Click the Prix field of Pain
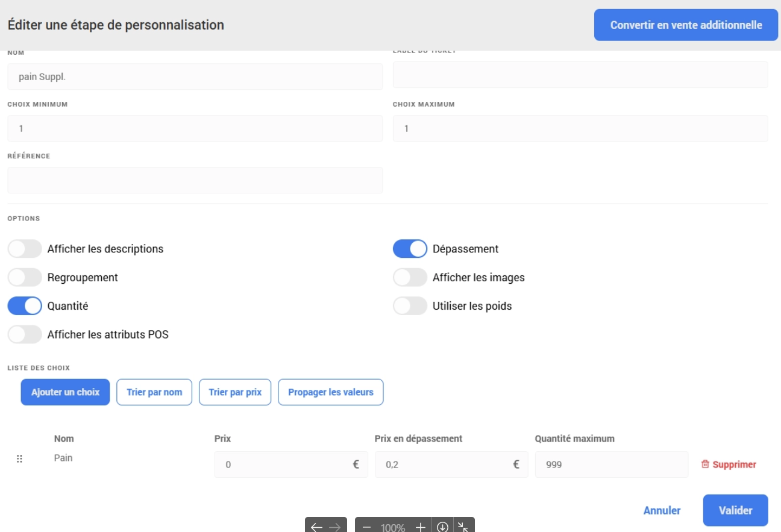 (x=291, y=465)
